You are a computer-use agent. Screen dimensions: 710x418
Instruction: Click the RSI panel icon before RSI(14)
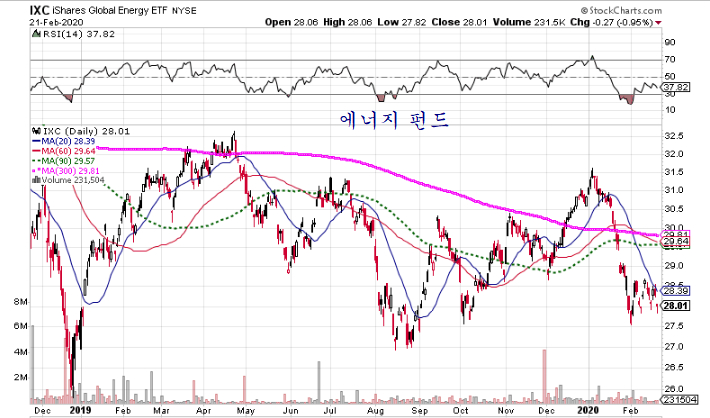click(36, 34)
